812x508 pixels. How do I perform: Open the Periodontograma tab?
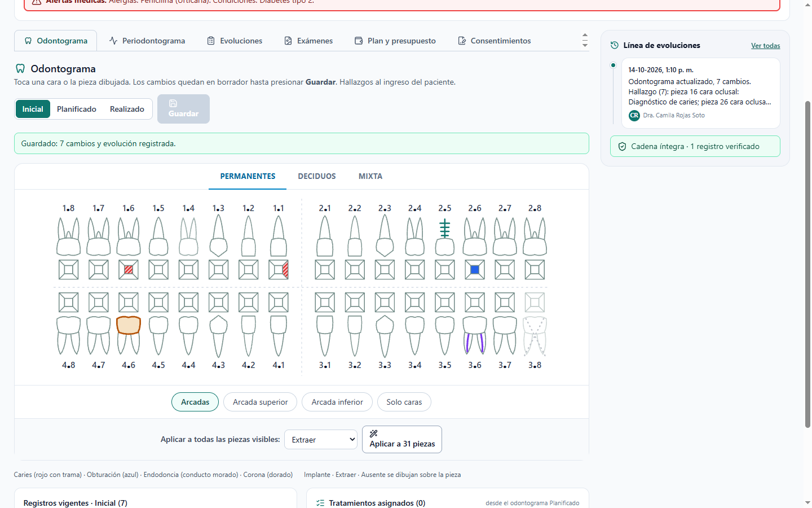(147, 41)
